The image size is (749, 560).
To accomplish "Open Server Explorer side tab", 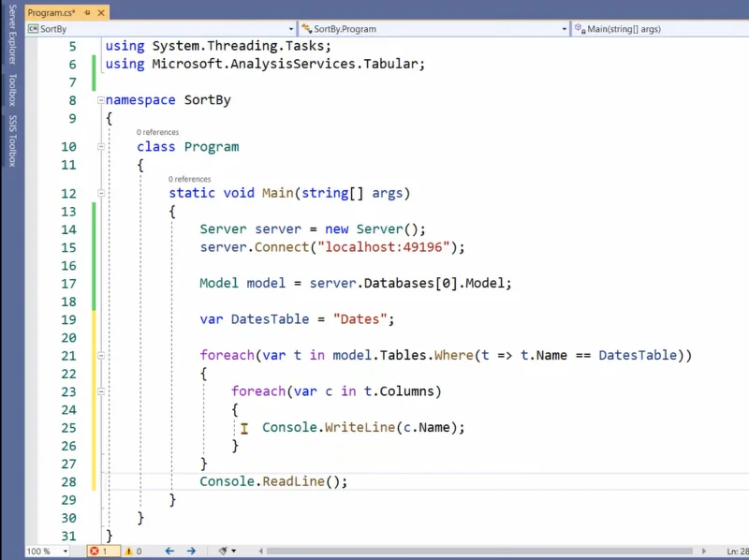I will (12, 35).
